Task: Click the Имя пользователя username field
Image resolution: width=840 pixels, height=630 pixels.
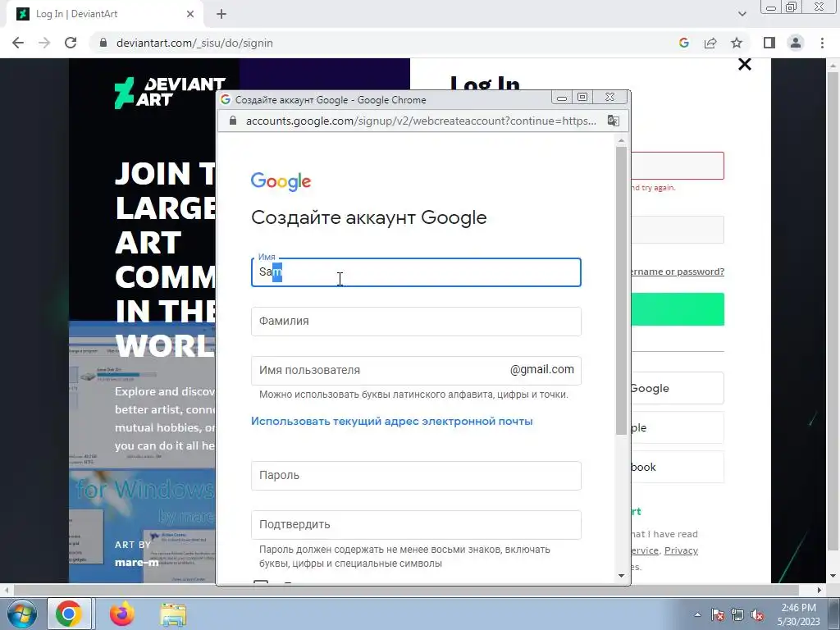Action: [x=416, y=370]
